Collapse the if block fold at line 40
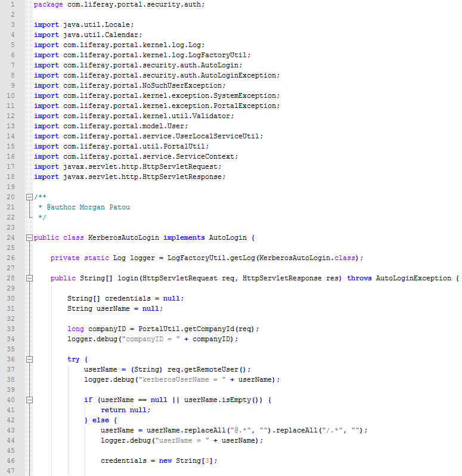 tap(29, 400)
